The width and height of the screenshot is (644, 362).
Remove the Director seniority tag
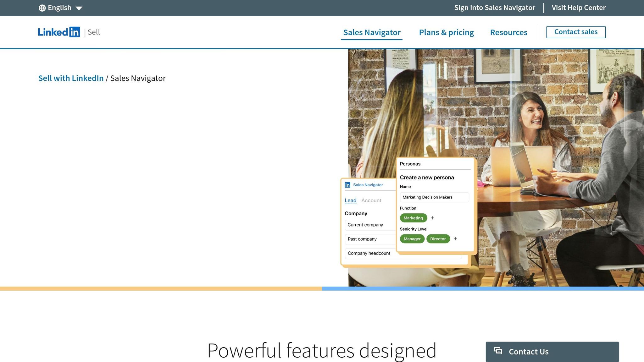438,239
